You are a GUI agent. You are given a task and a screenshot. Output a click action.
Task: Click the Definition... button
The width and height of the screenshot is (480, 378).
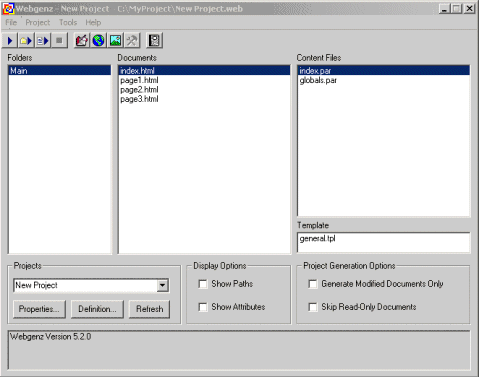point(97,309)
